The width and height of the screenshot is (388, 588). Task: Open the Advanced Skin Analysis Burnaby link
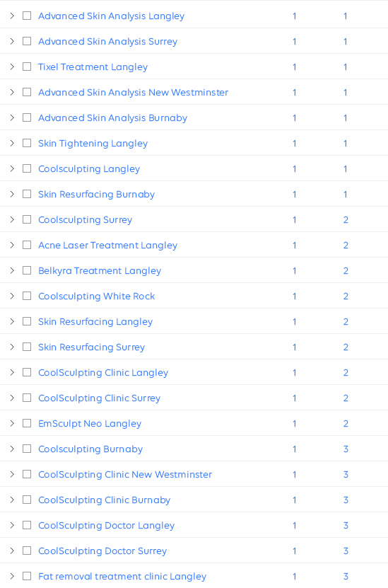click(113, 117)
